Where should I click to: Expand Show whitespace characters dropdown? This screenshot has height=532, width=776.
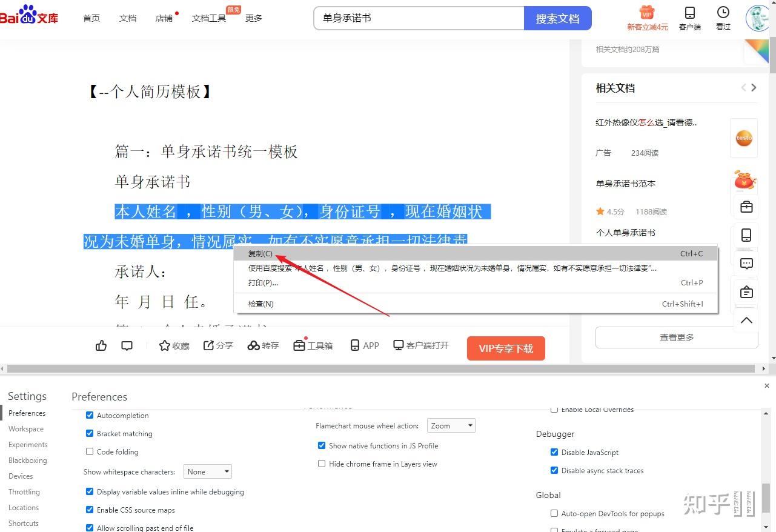click(x=207, y=471)
